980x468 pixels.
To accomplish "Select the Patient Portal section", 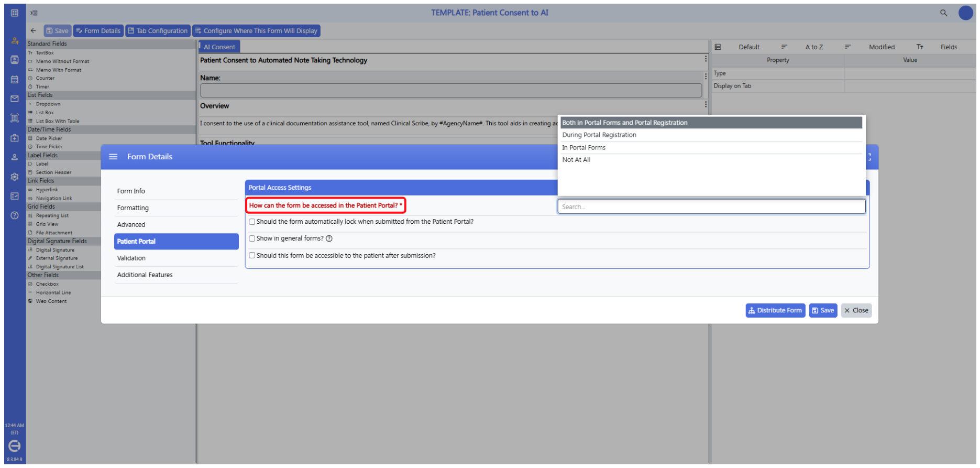I will click(176, 242).
